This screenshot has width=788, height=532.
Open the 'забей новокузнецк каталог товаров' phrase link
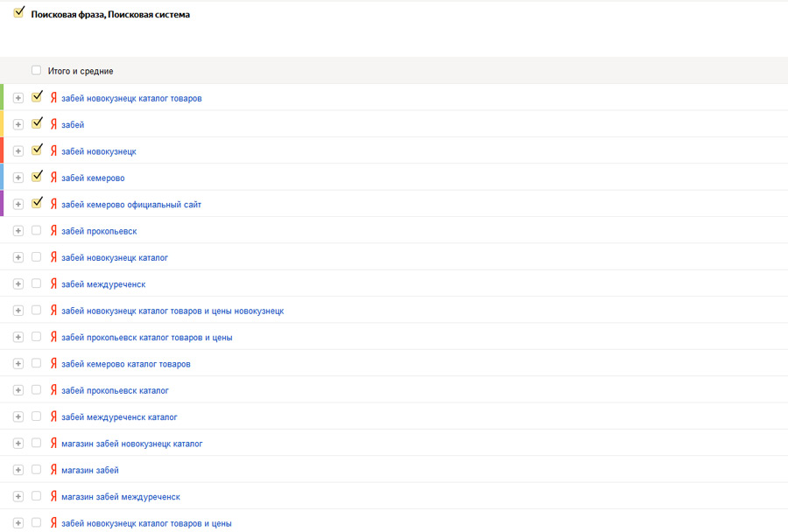[131, 99]
